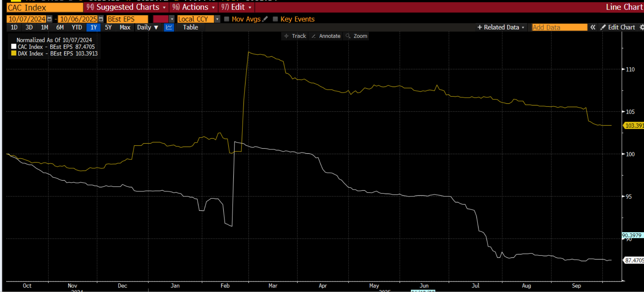
Task: Enable the Key Events checkbox
Action: pos(275,19)
